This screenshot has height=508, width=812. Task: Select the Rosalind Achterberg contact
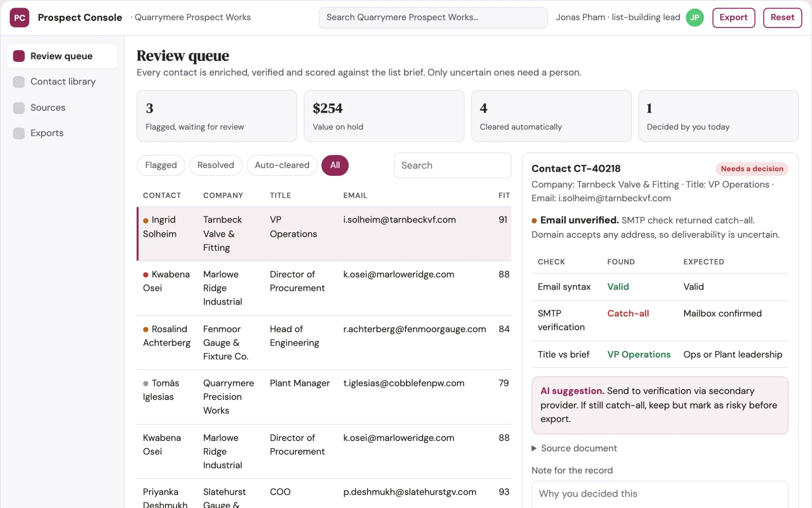tap(324, 343)
